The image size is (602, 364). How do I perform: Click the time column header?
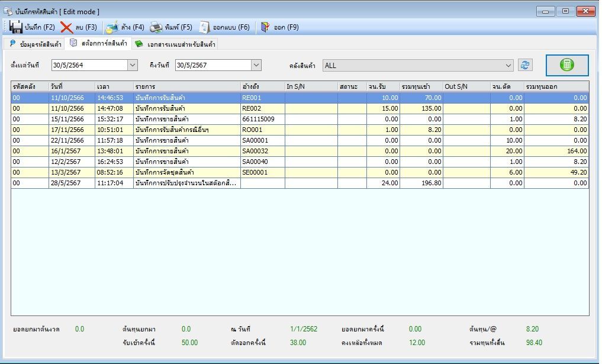114,87
